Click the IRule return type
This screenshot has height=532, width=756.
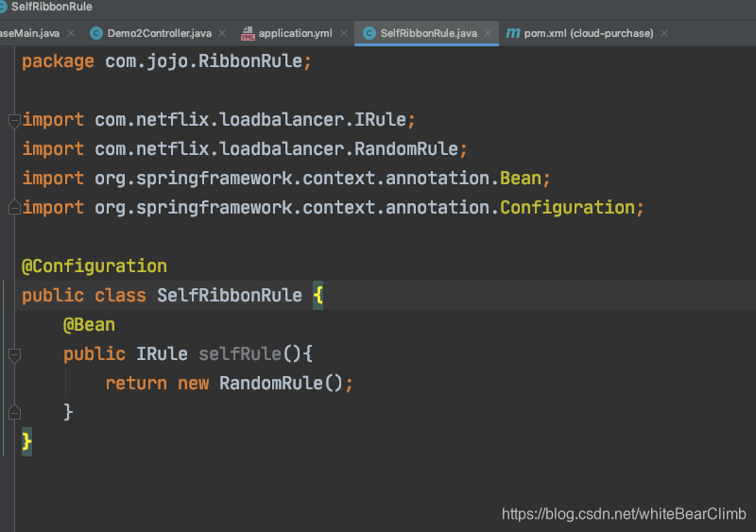(x=162, y=354)
